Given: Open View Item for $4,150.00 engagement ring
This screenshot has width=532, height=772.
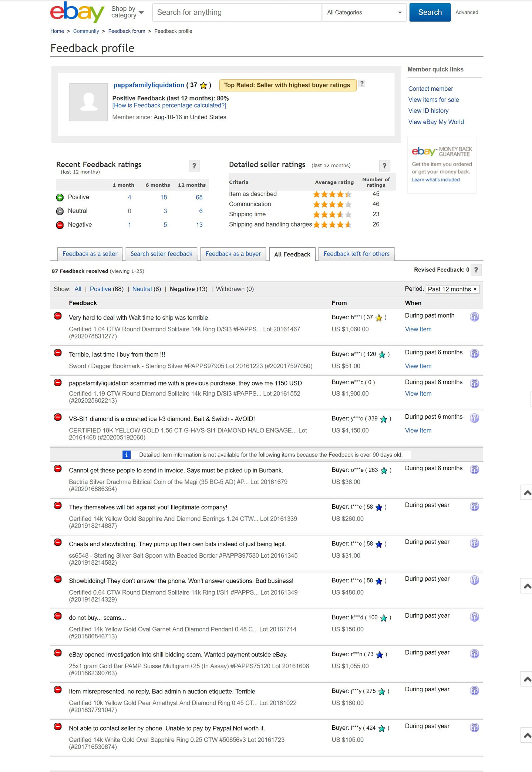Looking at the screenshot, I should point(418,430).
